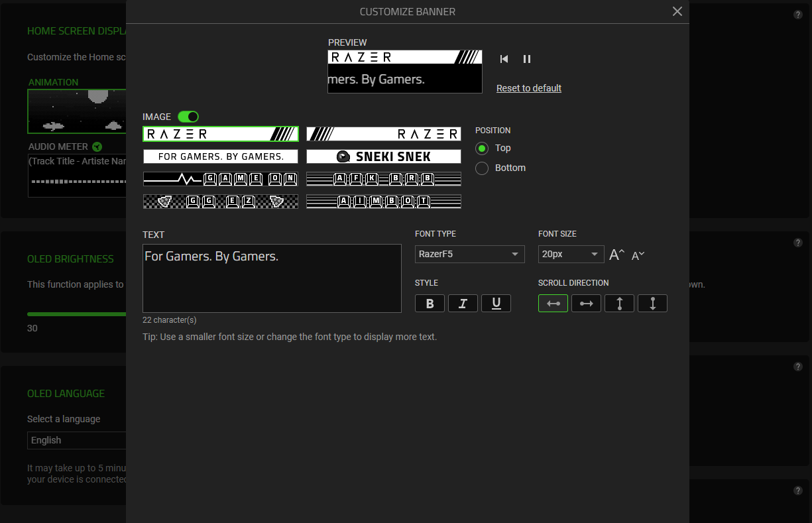This screenshot has height=523, width=812.
Task: Click the Bold style button
Action: click(430, 304)
